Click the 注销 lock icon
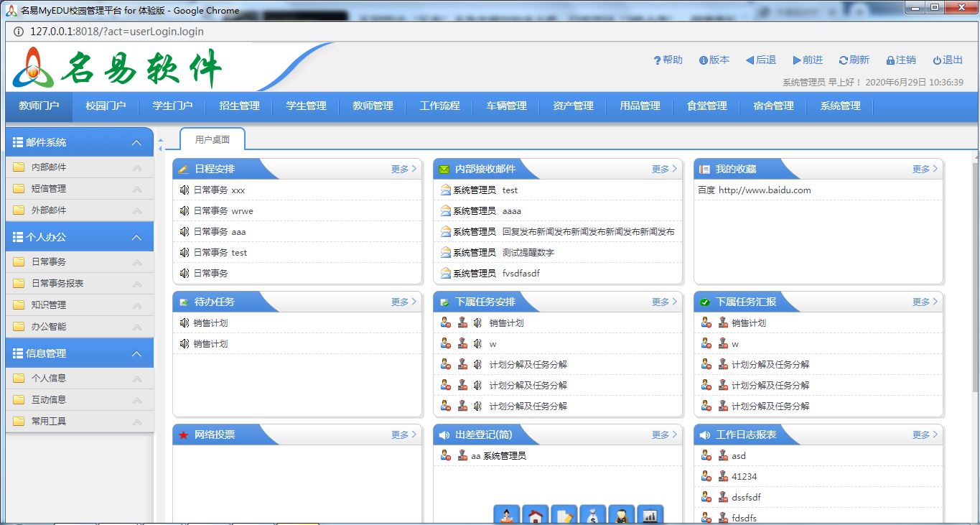Image resolution: width=980 pixels, height=525 pixels. [x=890, y=60]
